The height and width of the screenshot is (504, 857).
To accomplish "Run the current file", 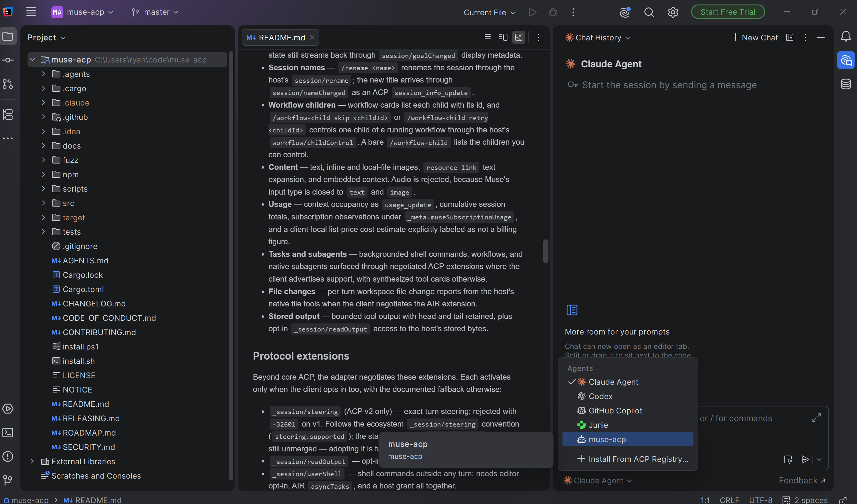I will [x=533, y=12].
